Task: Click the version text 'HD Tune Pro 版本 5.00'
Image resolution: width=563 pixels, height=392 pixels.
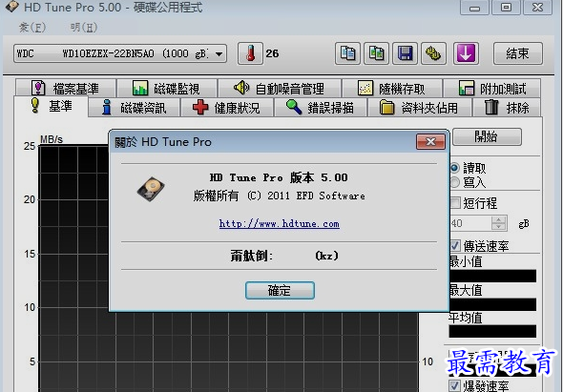Action: coord(279,177)
